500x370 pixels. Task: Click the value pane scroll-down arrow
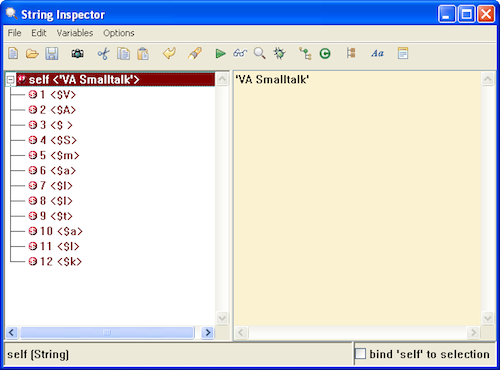tap(487, 318)
